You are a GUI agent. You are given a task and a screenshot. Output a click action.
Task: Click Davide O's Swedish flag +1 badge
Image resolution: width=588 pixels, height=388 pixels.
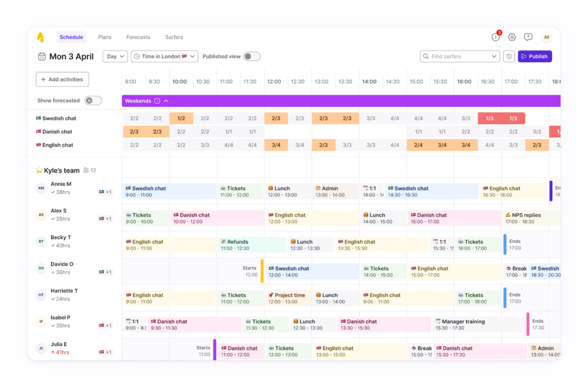coord(105,272)
